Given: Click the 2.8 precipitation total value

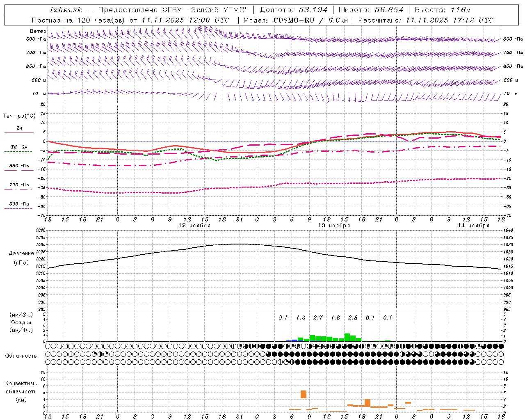Looking at the screenshot, I should pos(353,317).
